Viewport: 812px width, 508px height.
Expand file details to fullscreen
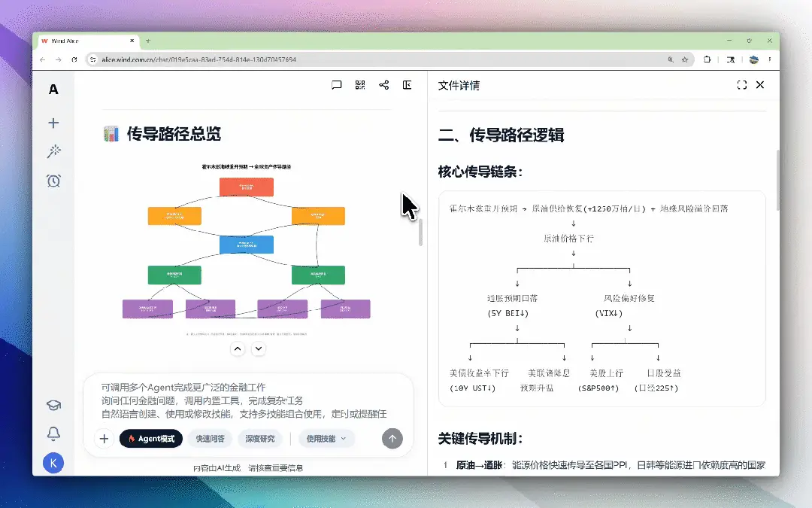click(x=741, y=85)
